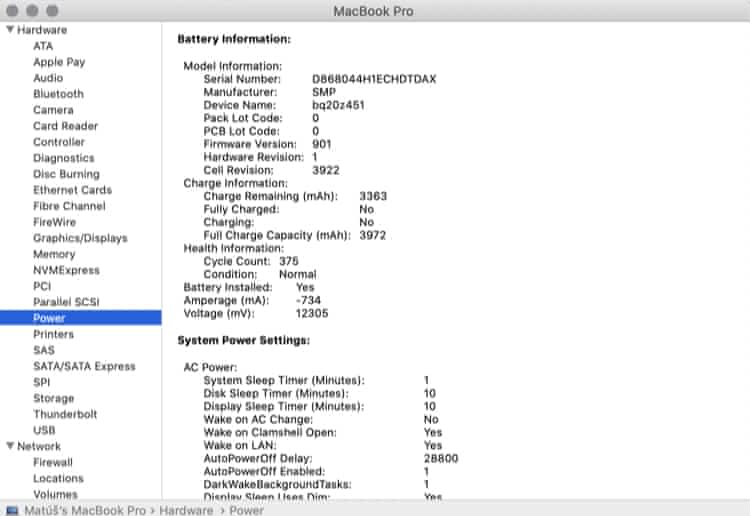The image size is (750, 516).
Task: Select the Audio sidebar item
Action: (x=48, y=78)
